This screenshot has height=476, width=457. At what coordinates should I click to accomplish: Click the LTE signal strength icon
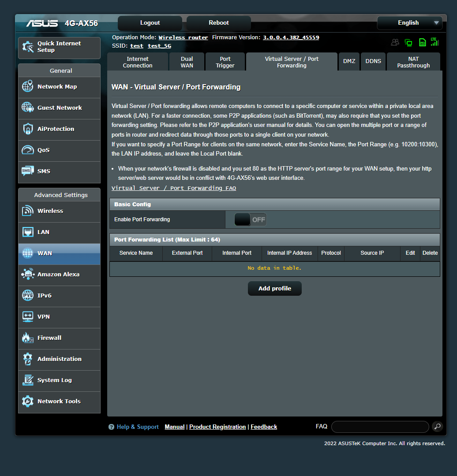pyautogui.click(x=435, y=42)
